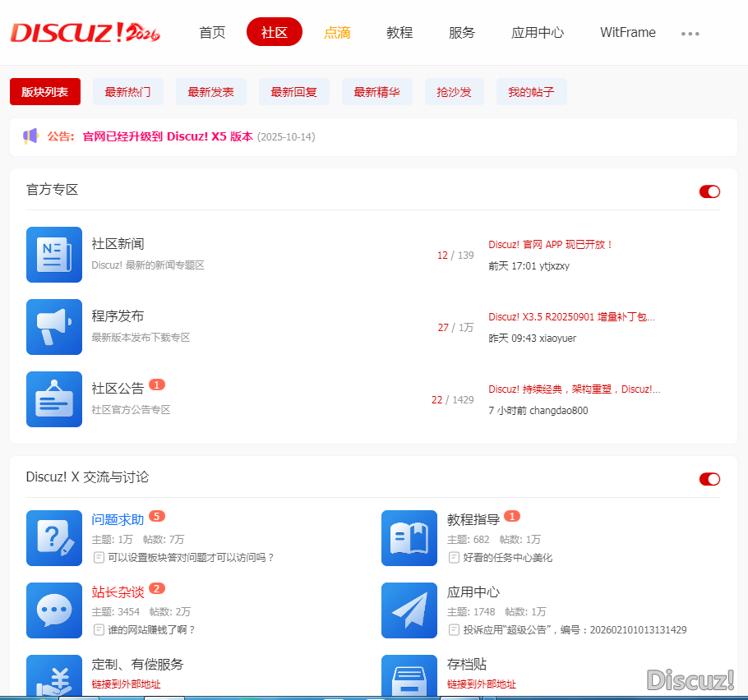Select the megaphone icon beside 程序发布

[54, 327]
